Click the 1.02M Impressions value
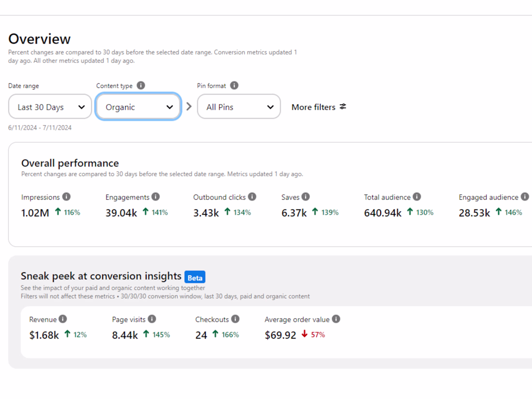Viewport: 532px width, 399px height. click(35, 213)
